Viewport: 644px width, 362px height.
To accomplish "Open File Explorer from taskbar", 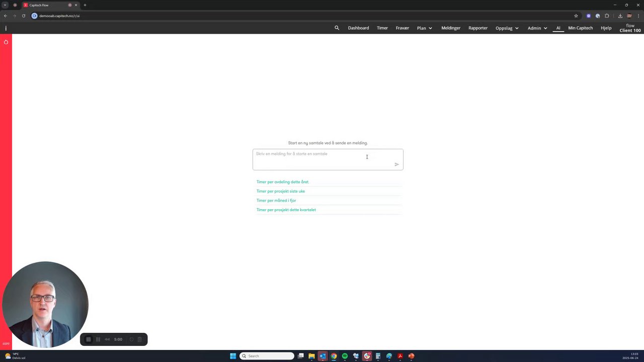I will point(312,356).
